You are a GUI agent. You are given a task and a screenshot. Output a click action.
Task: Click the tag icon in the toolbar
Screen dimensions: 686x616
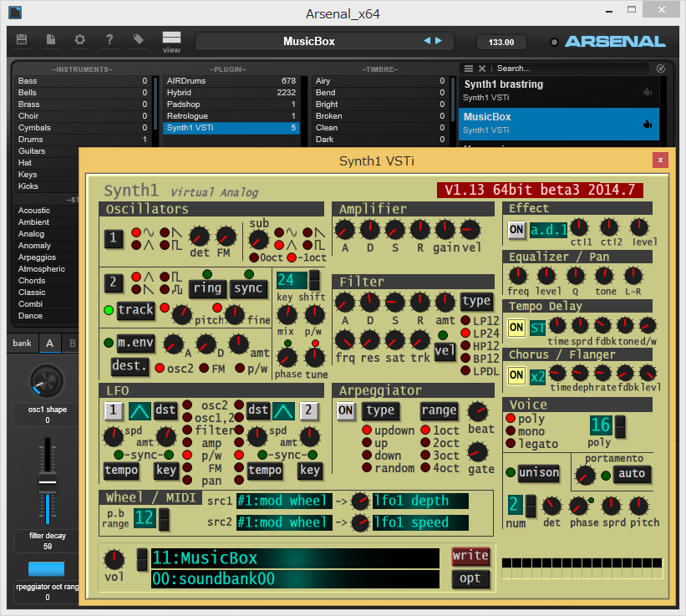[x=138, y=39]
